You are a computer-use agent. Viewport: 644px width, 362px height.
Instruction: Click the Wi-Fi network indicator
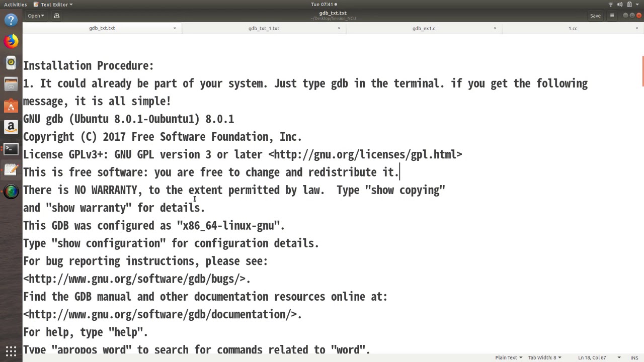point(611,5)
